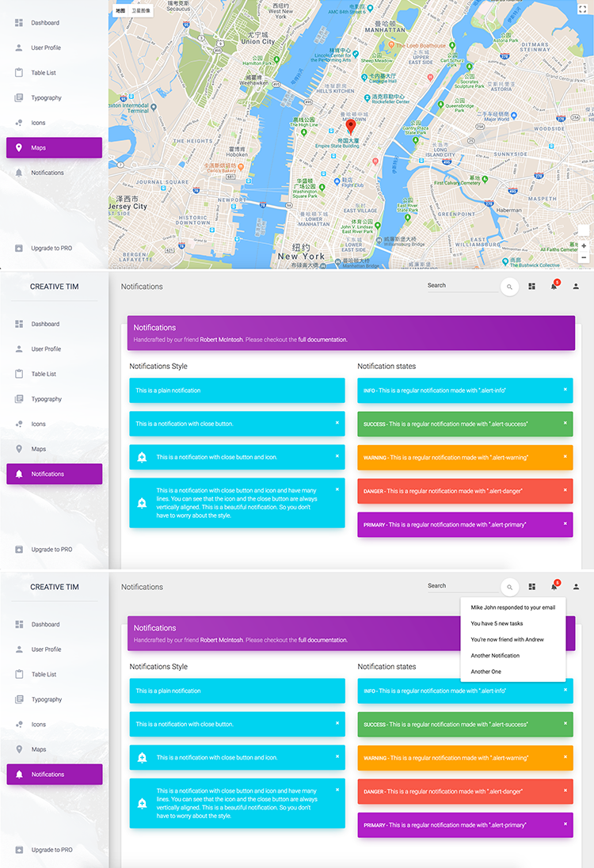This screenshot has width=594, height=868.
Task: Zoom out on the map
Action: 584,257
